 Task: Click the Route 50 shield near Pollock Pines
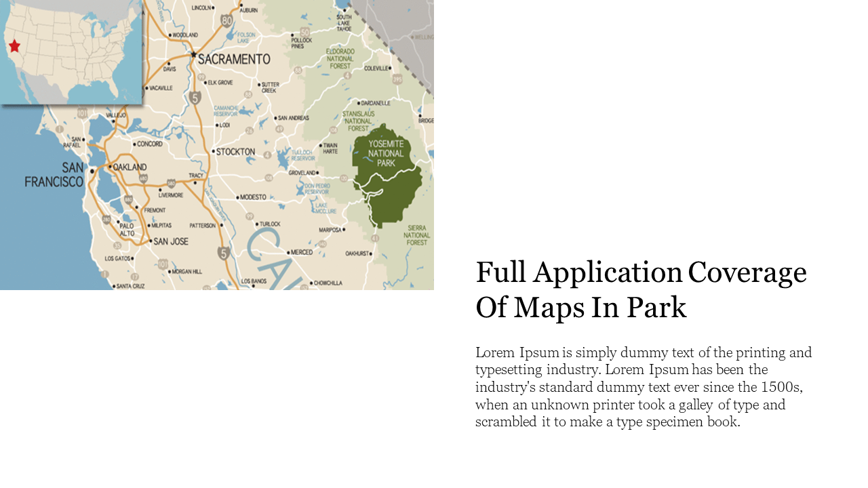(305, 31)
